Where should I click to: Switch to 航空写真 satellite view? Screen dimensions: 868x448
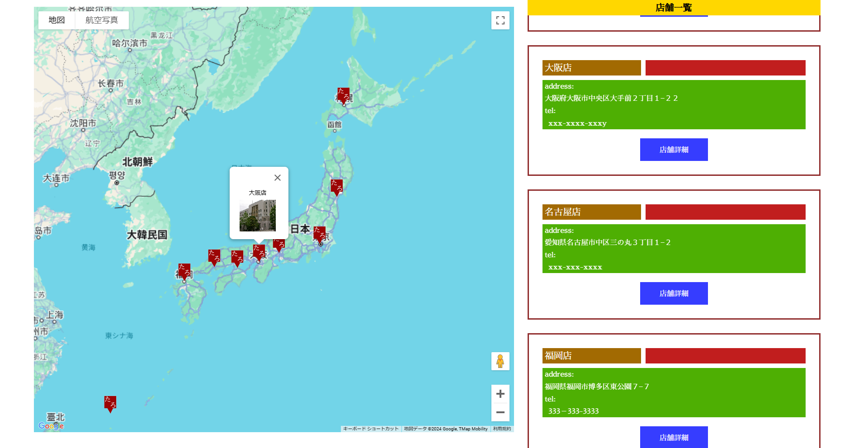(102, 20)
